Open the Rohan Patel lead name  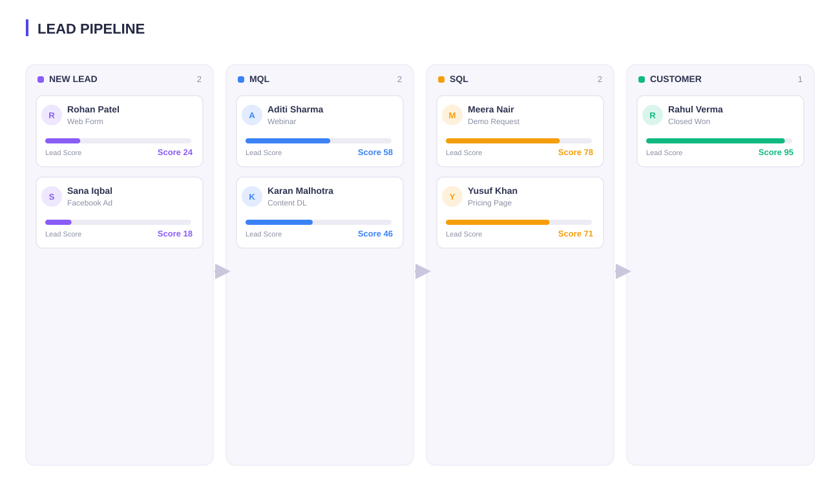[x=93, y=110]
